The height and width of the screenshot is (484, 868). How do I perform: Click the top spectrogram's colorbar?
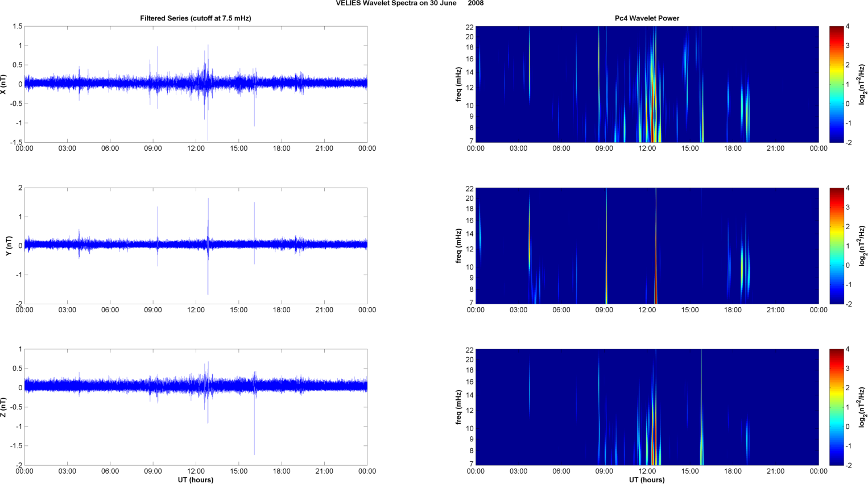point(836,84)
